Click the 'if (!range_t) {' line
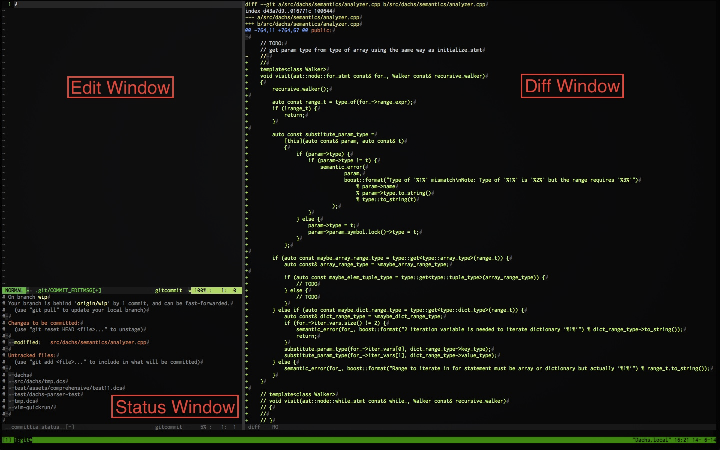Screen dimensions: 720x450 (296, 108)
